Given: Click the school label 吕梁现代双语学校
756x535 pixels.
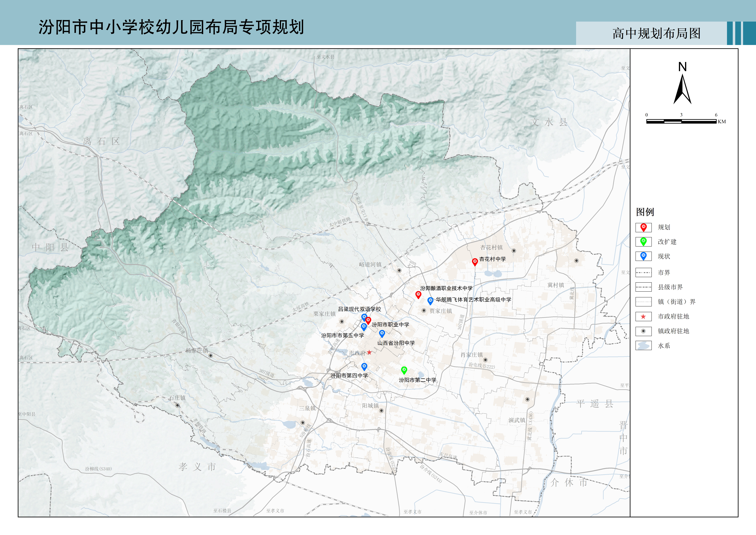Looking at the screenshot, I should coord(360,309).
